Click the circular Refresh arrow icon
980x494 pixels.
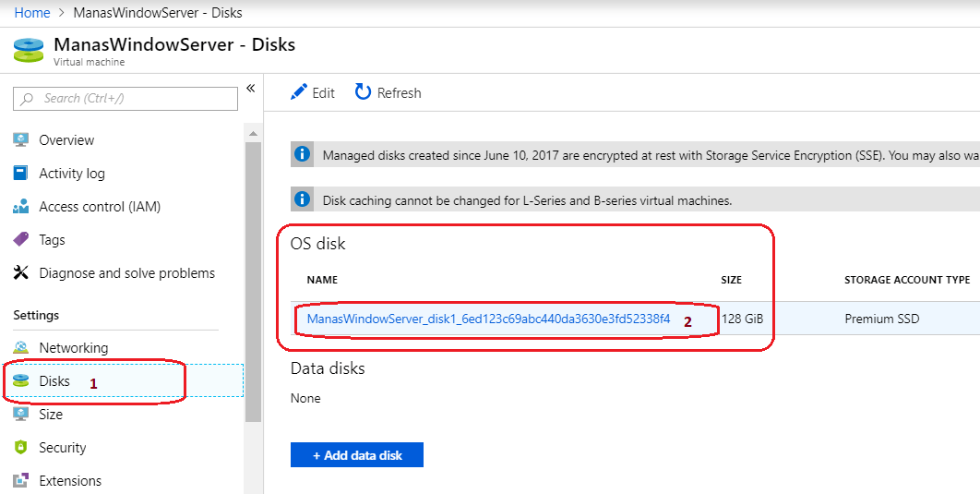(x=364, y=92)
